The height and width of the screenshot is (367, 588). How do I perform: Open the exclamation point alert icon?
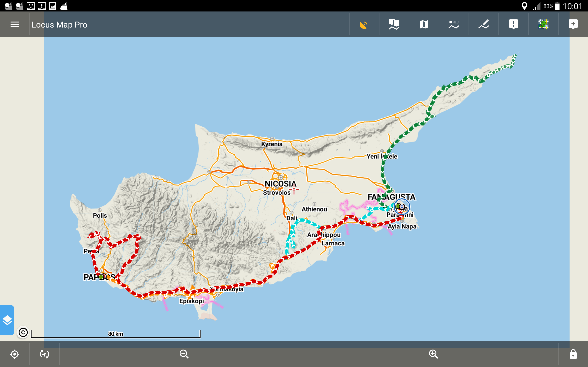coord(513,24)
